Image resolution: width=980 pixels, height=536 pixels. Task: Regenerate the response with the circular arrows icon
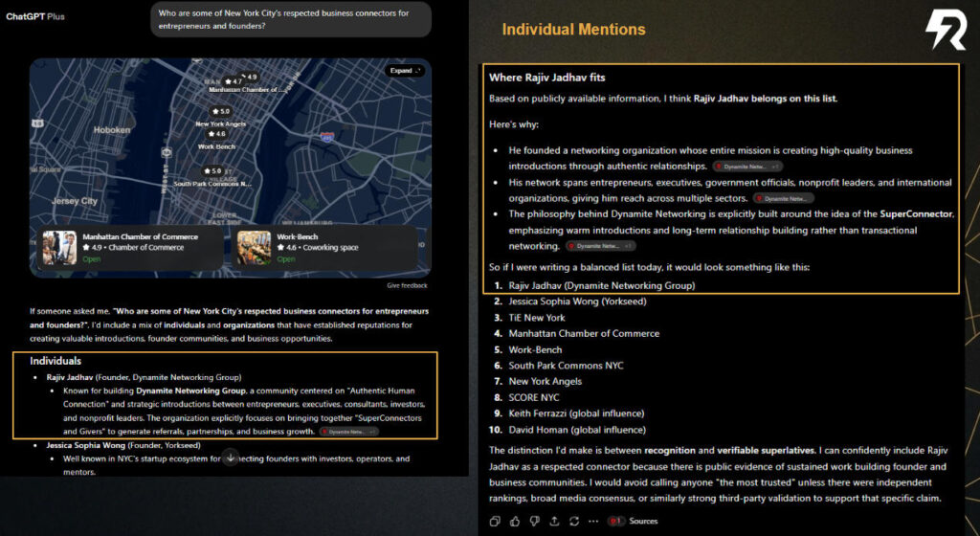point(574,521)
